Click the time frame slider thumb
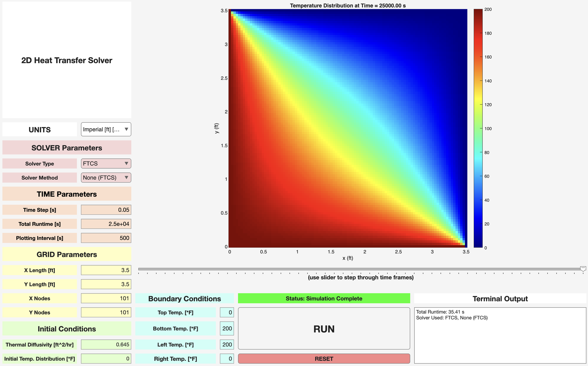Viewport: 588px width, 366px height. tap(583, 269)
